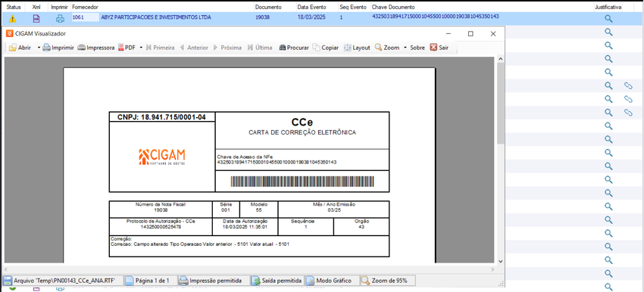Click the horizontal scrollbar left arrow in the viewer
Viewport: 644px width, 292px height.
tap(7, 269)
